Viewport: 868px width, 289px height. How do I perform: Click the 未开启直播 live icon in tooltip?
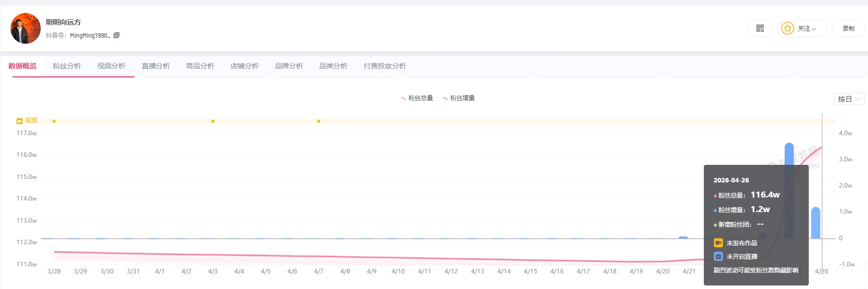coord(718,256)
